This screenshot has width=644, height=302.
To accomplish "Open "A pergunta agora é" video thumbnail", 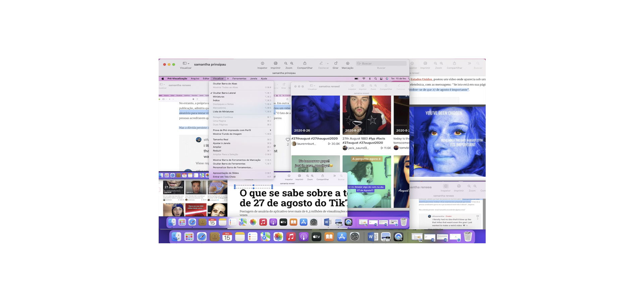I will 367,182.
